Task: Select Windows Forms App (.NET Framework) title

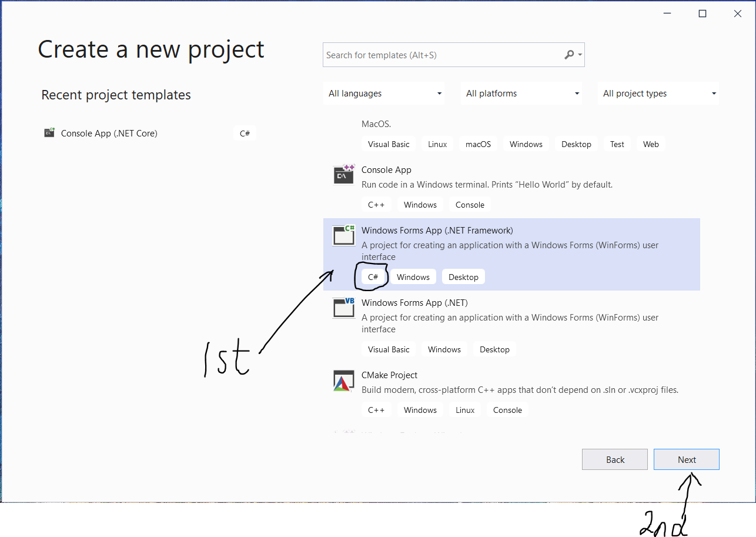Action: 437,231
